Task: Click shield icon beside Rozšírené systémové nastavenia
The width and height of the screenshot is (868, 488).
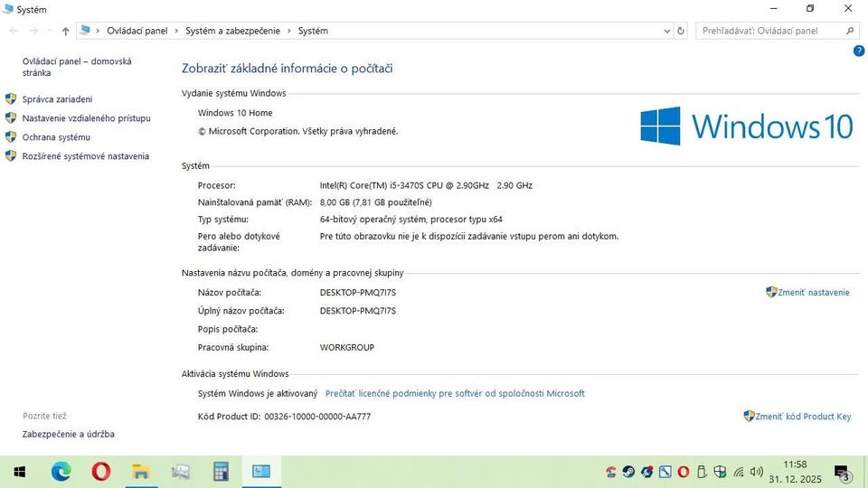Action: (x=11, y=156)
